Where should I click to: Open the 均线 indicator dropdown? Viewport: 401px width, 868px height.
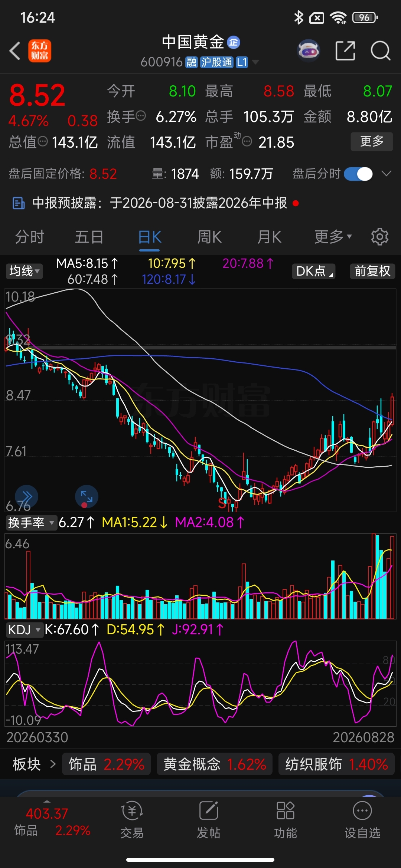[24, 271]
